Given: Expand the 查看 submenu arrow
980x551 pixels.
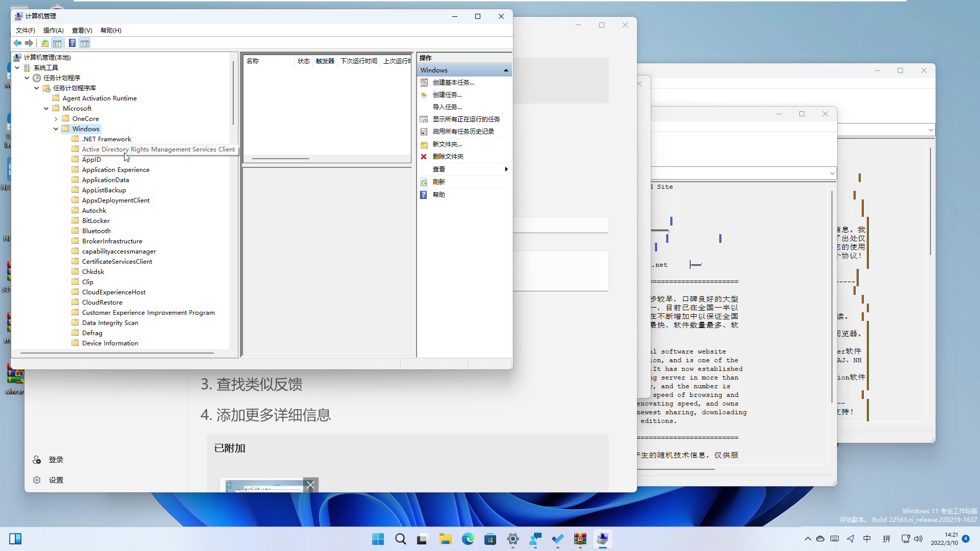Looking at the screenshot, I should click(x=506, y=169).
